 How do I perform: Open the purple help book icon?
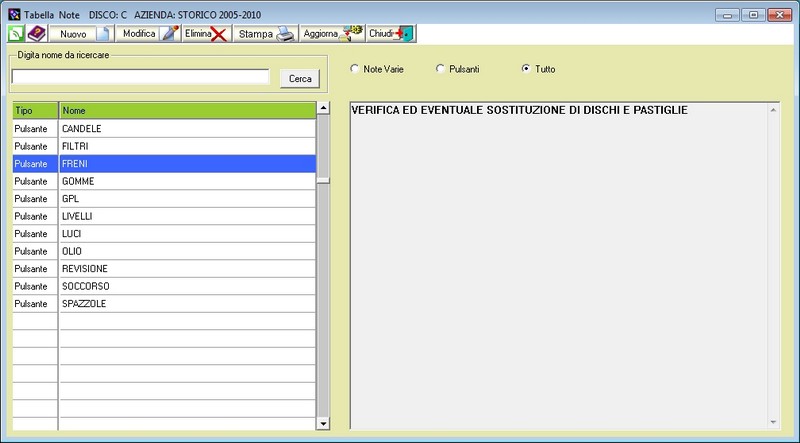click(37, 34)
